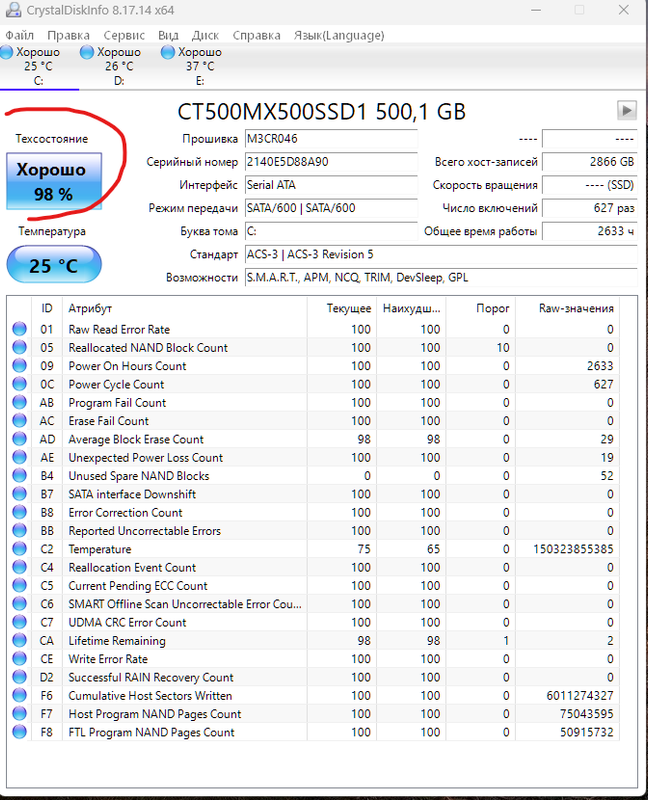648x800 pixels.
Task: Click status icon of Power On Hours Count
Action: [19, 365]
